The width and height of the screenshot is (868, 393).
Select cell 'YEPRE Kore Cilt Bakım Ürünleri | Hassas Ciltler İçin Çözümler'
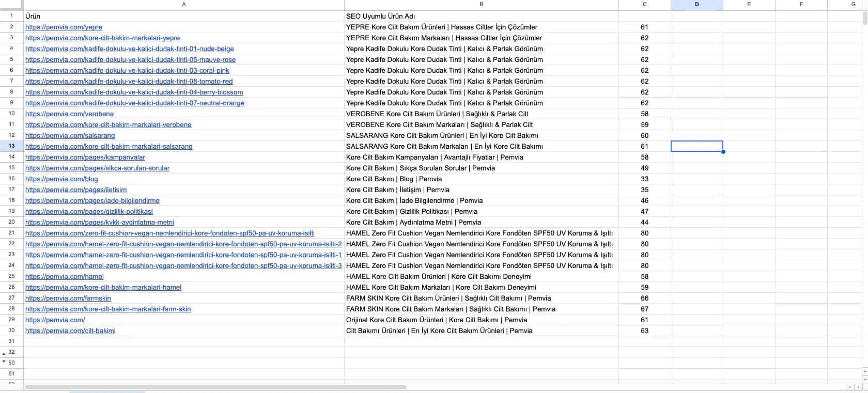482,27
